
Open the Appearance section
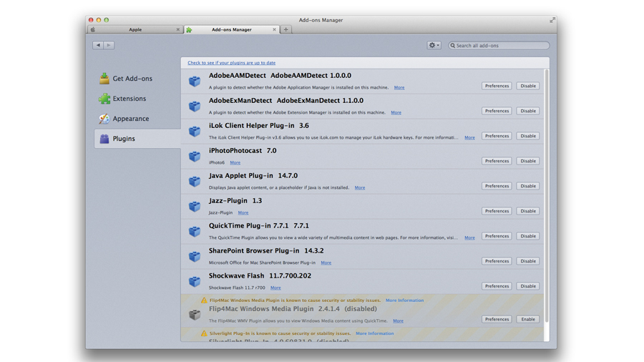point(137,119)
